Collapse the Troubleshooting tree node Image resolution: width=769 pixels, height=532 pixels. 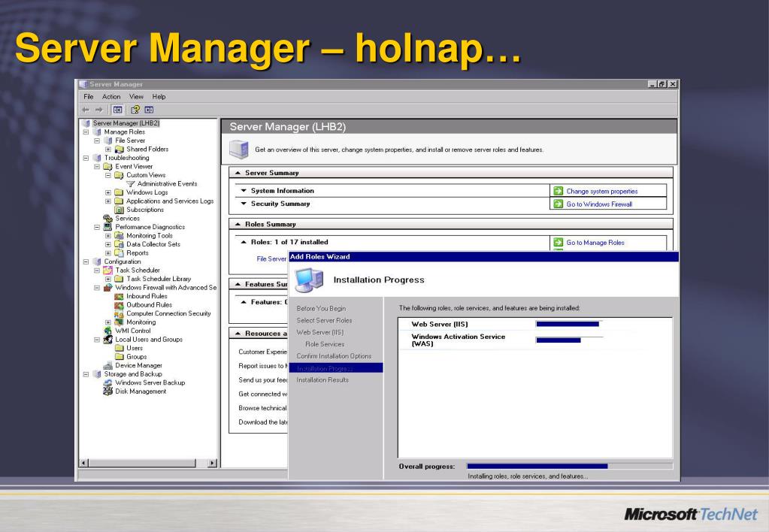86,158
